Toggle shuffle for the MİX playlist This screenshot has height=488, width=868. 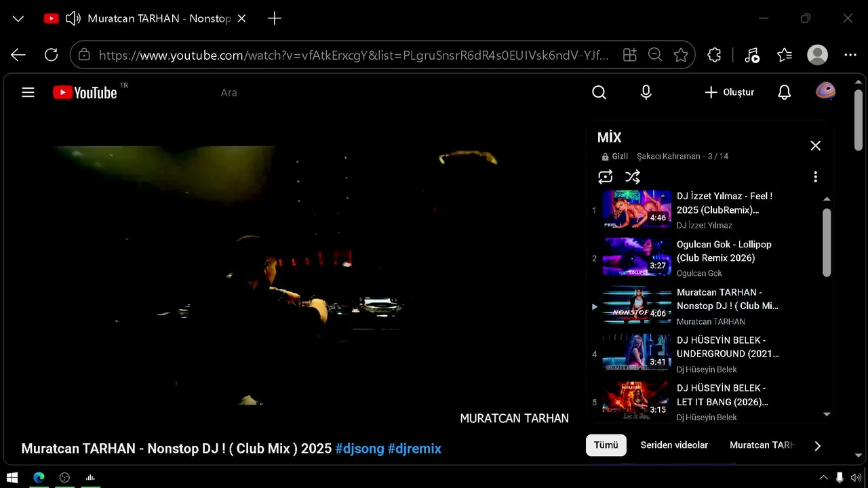[633, 177]
